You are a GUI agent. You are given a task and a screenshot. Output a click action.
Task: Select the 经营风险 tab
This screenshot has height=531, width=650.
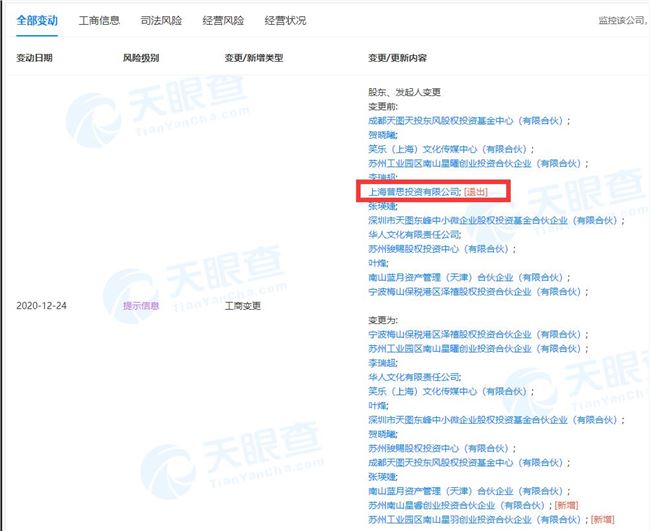[x=223, y=20]
